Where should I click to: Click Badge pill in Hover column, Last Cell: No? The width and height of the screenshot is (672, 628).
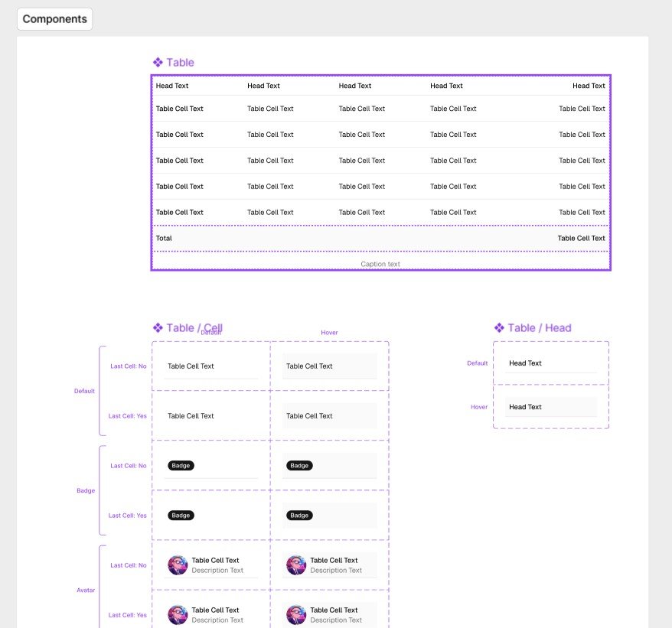coord(299,466)
